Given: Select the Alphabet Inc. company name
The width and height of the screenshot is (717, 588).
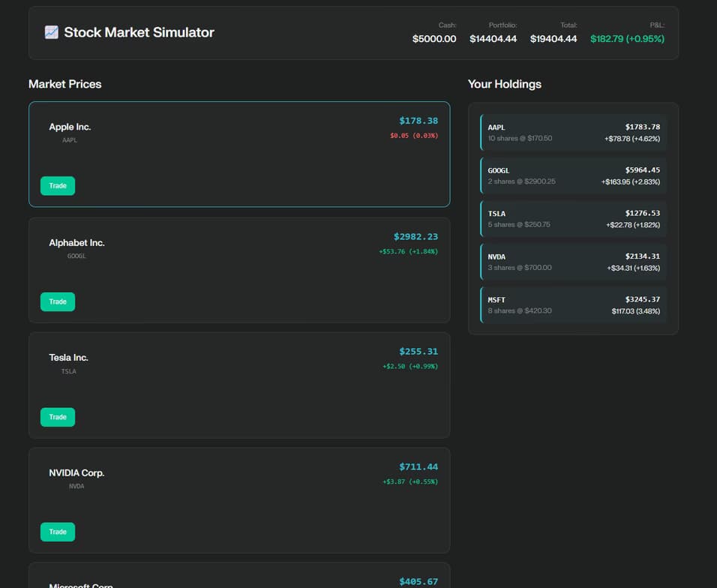Looking at the screenshot, I should point(76,243).
